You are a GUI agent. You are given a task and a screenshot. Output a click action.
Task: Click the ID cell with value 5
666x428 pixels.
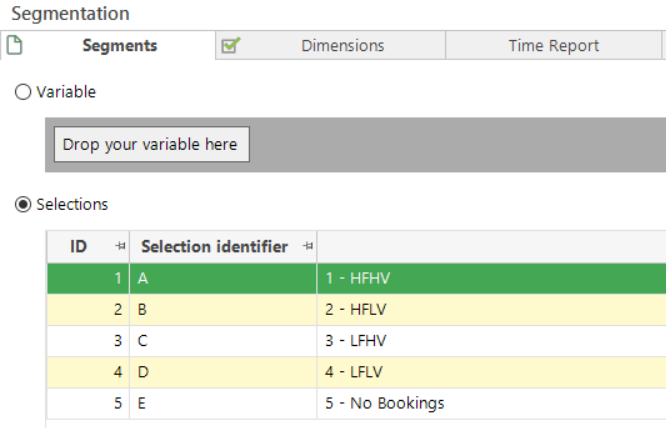(88, 403)
